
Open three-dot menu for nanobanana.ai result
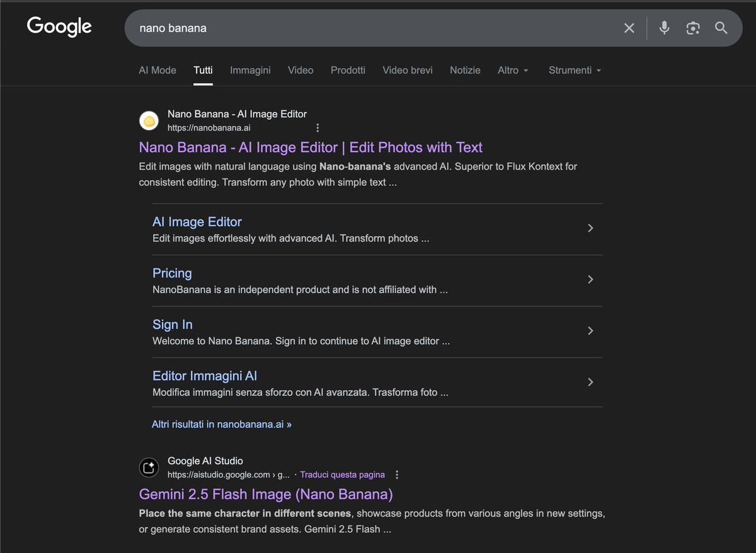point(318,128)
